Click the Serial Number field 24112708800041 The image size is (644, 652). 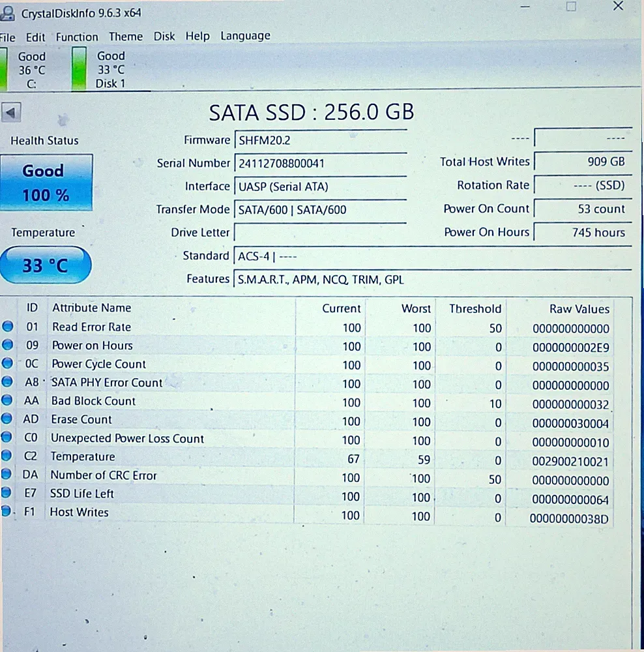[x=320, y=163]
